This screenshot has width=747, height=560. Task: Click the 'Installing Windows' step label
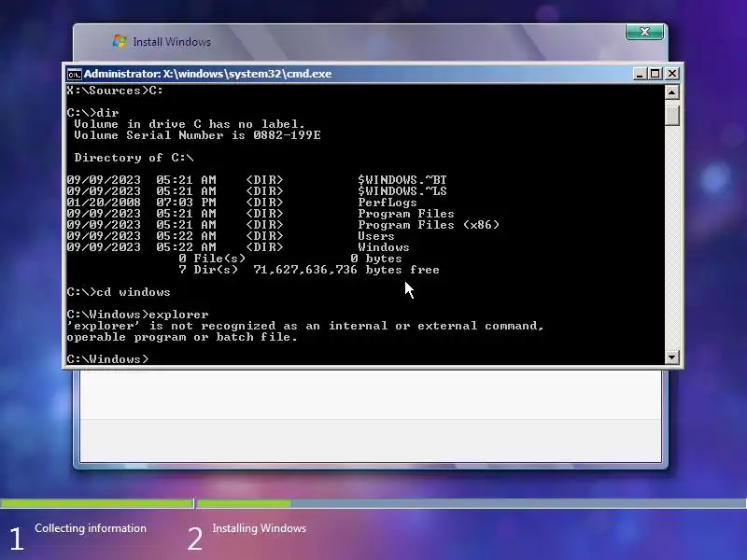tap(260, 528)
